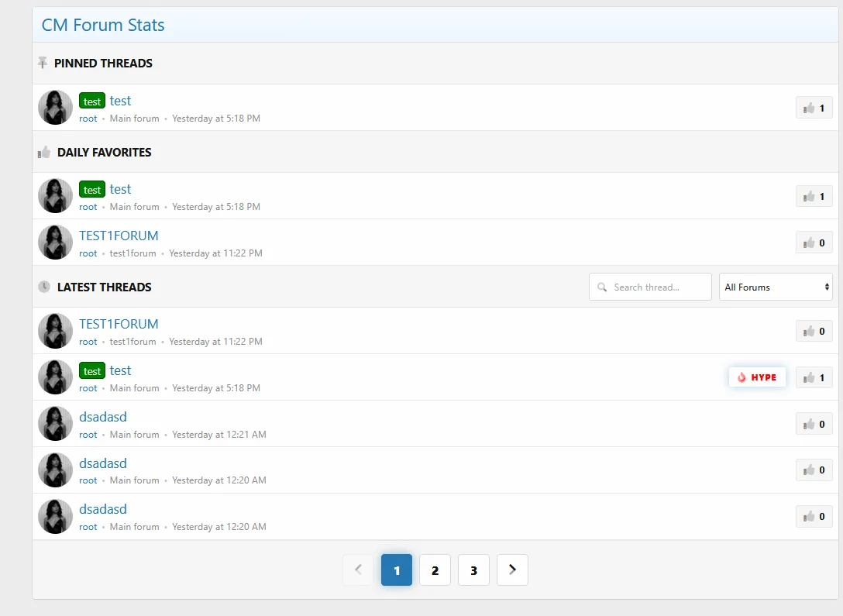843x616 pixels.
Task: Click the previous page left arrow
Action: pyautogui.click(x=358, y=570)
